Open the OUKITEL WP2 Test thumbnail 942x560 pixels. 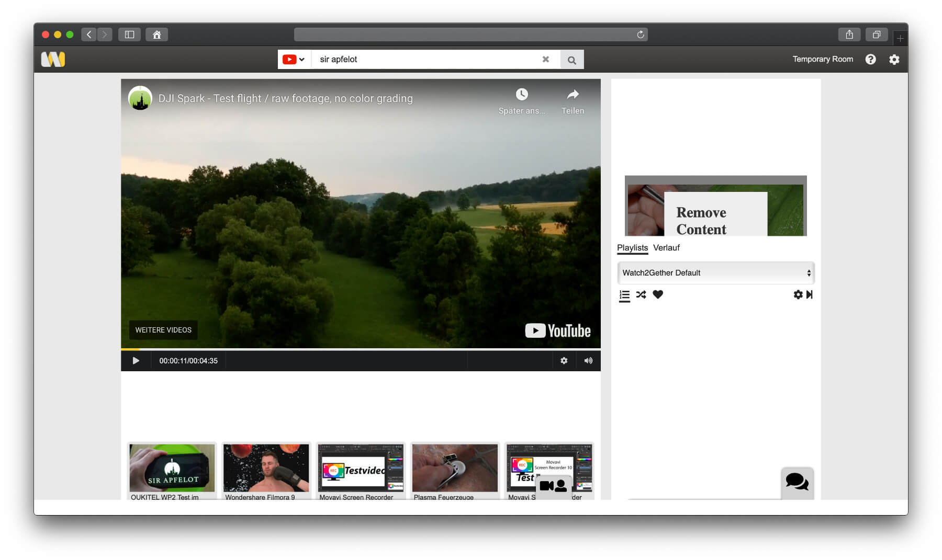tap(172, 469)
